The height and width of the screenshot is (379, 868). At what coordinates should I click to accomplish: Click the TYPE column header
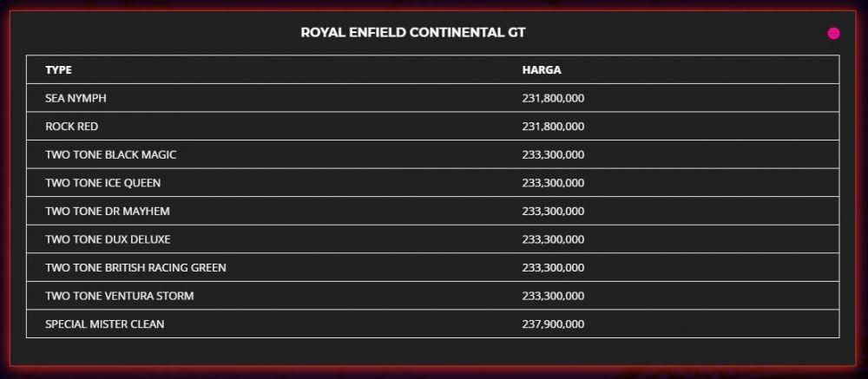[x=59, y=70]
